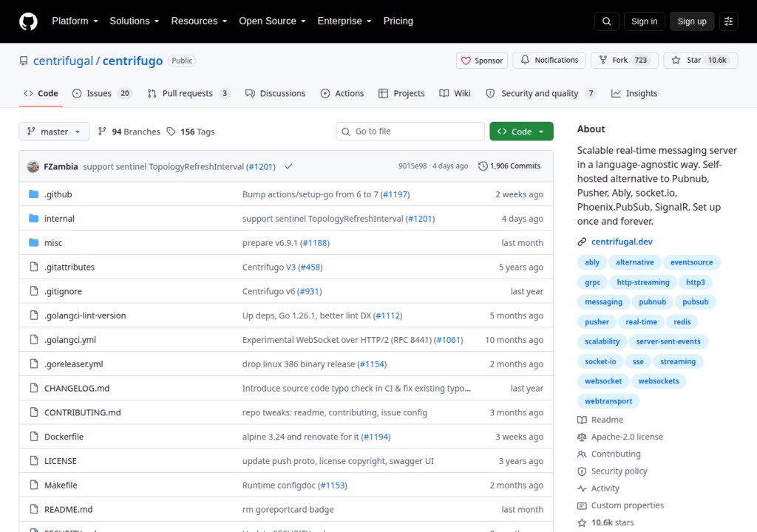The width and height of the screenshot is (757, 532).
Task: Open the Custom properties link
Action: click(x=627, y=505)
